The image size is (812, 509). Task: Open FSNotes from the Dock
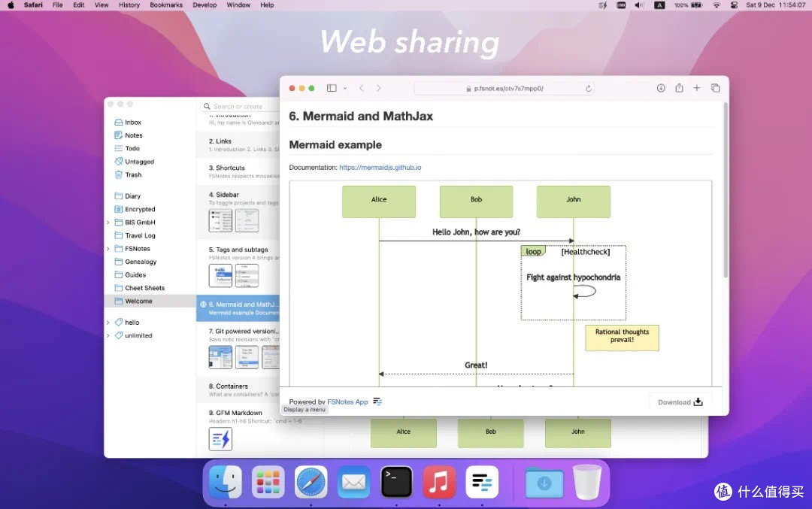(482, 482)
